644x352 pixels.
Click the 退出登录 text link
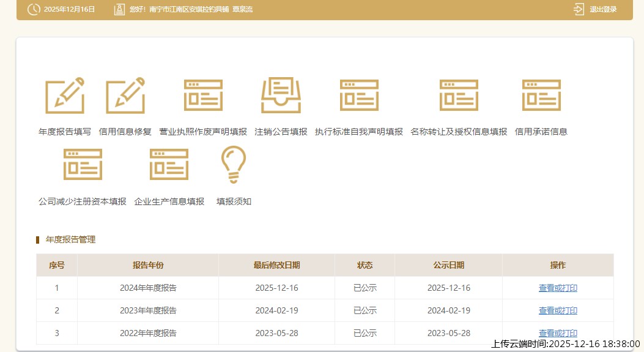coord(603,9)
